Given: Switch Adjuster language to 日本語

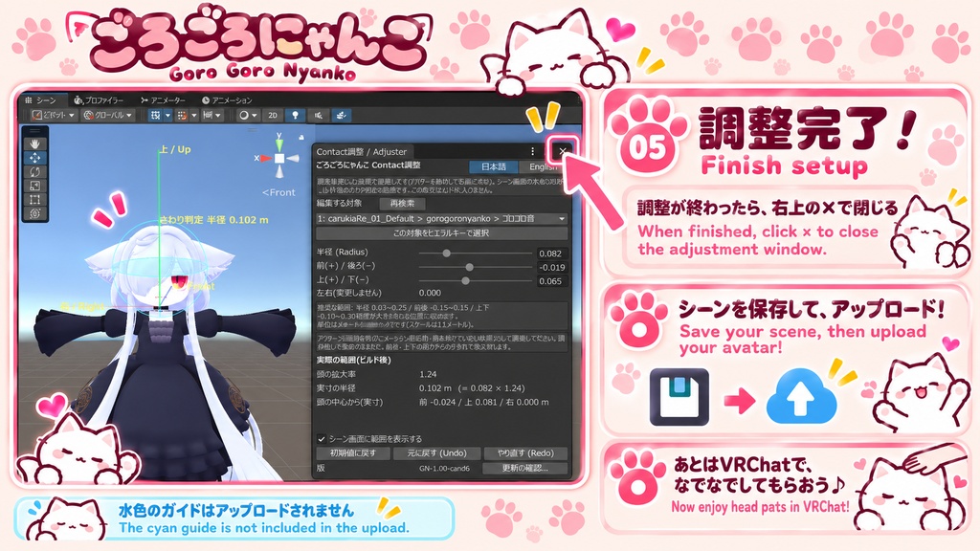Looking at the screenshot, I should 494,166.
